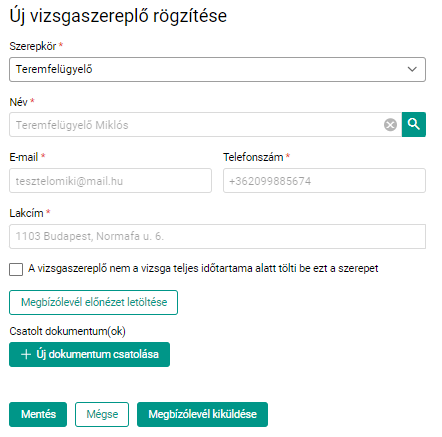The image size is (442, 437).
Task: Click into the E-mail input field
Action: pyautogui.click(x=110, y=181)
